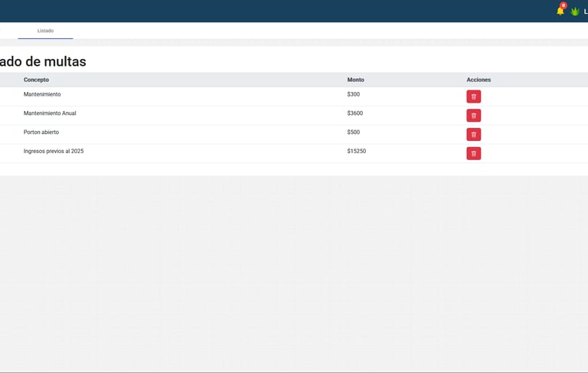
Task: Select the Mantenimiento concept cell
Action: click(x=42, y=94)
